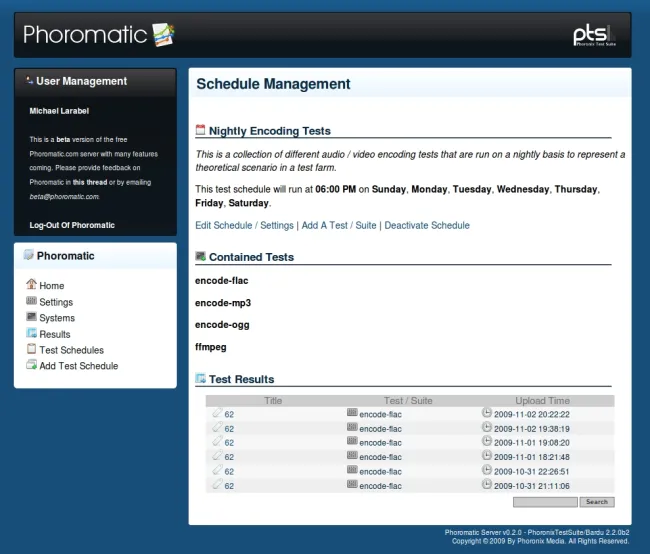Click the Test Schedules clipboard icon

pos(31,349)
